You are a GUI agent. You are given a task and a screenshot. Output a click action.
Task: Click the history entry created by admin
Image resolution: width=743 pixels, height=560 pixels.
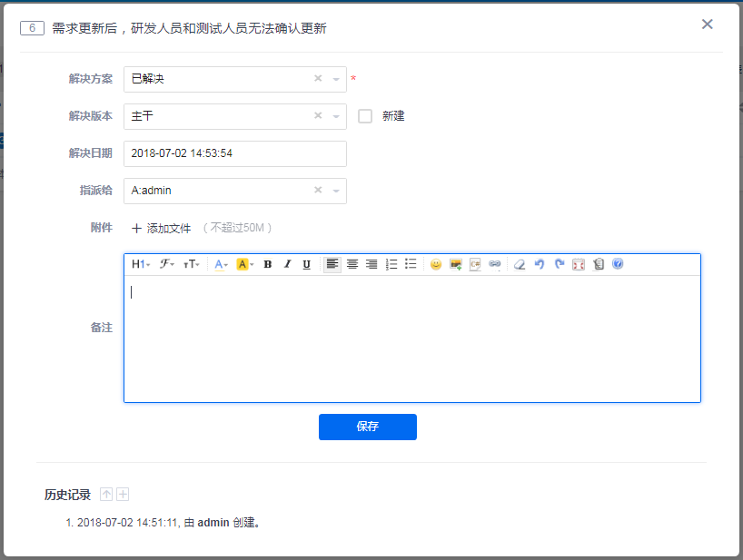[x=163, y=523]
